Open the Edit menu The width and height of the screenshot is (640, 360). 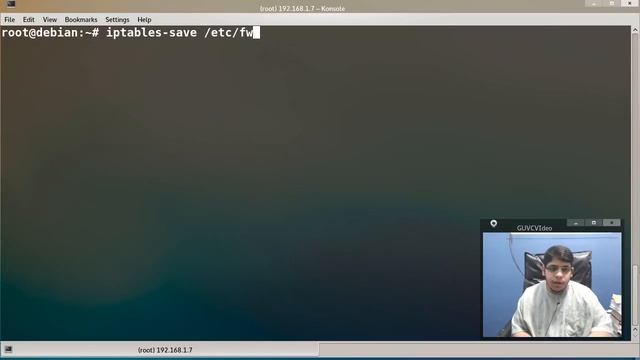tap(29, 20)
